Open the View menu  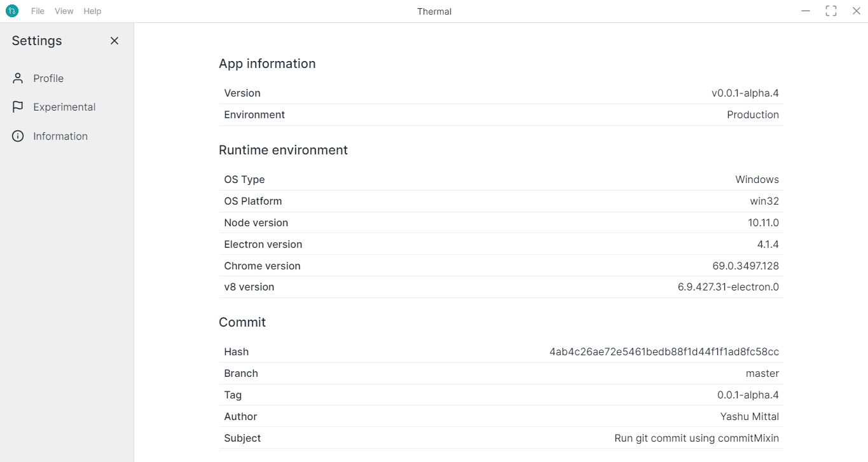(x=64, y=11)
